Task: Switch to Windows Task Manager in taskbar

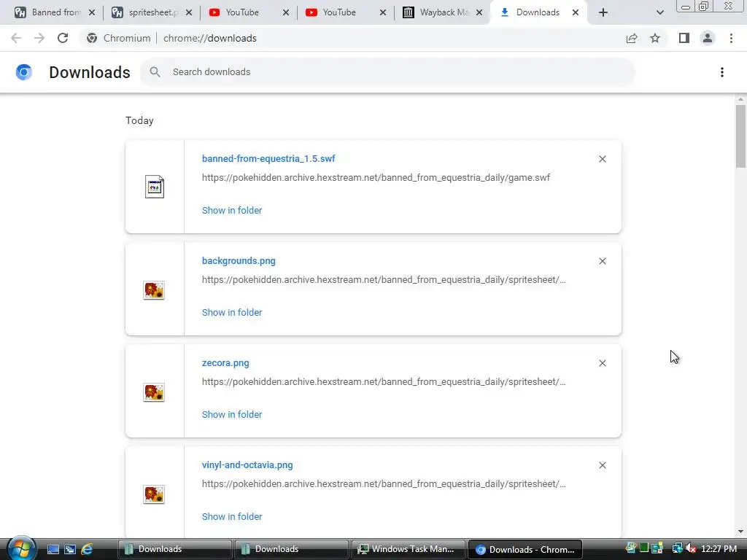Action: coord(409,549)
